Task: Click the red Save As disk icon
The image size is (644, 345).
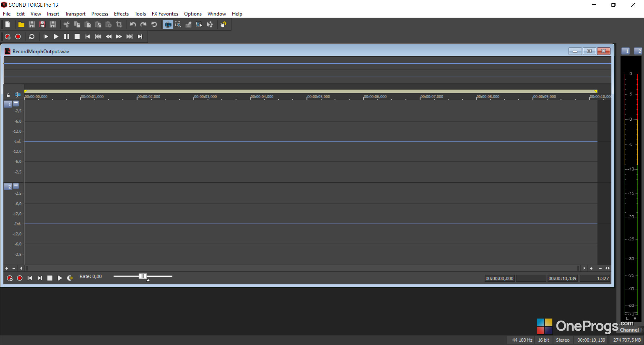Action: [42, 24]
